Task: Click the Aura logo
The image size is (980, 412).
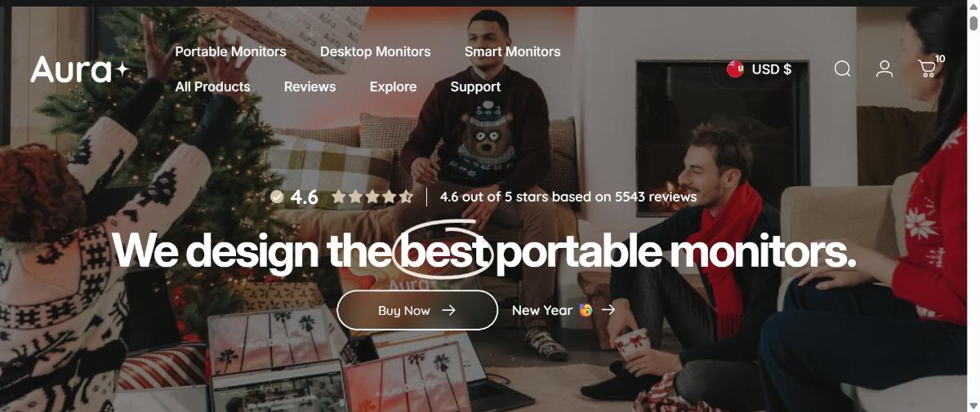Action: pyautogui.click(x=80, y=69)
